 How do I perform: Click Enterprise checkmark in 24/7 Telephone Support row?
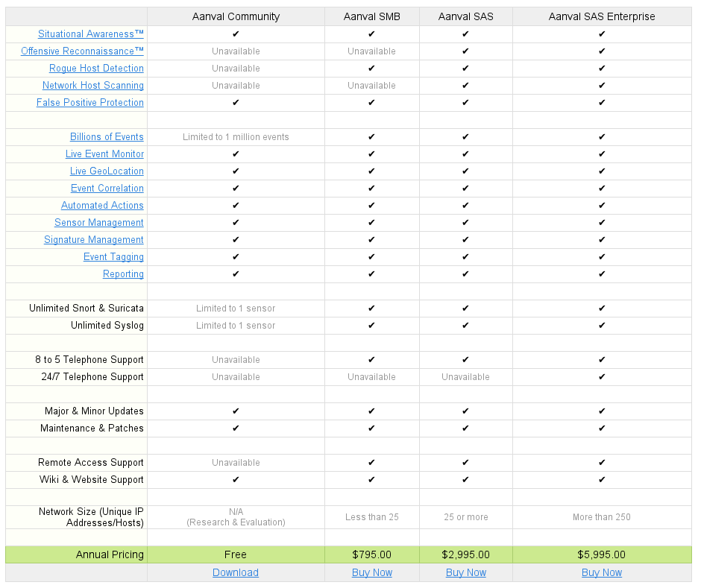tap(602, 376)
